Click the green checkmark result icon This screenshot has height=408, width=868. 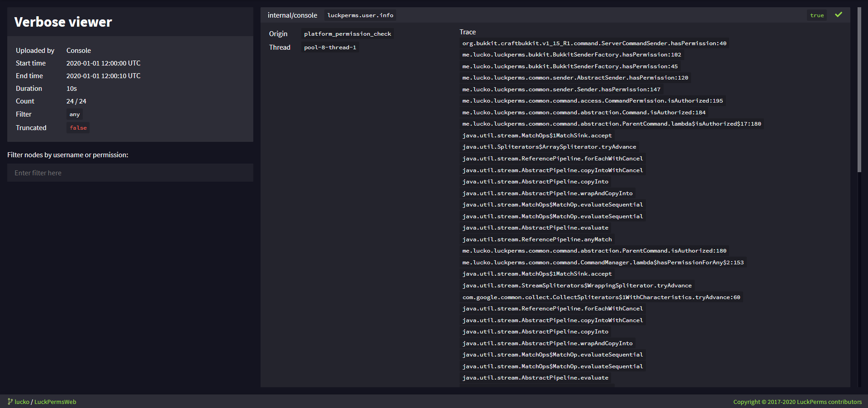[x=838, y=15]
